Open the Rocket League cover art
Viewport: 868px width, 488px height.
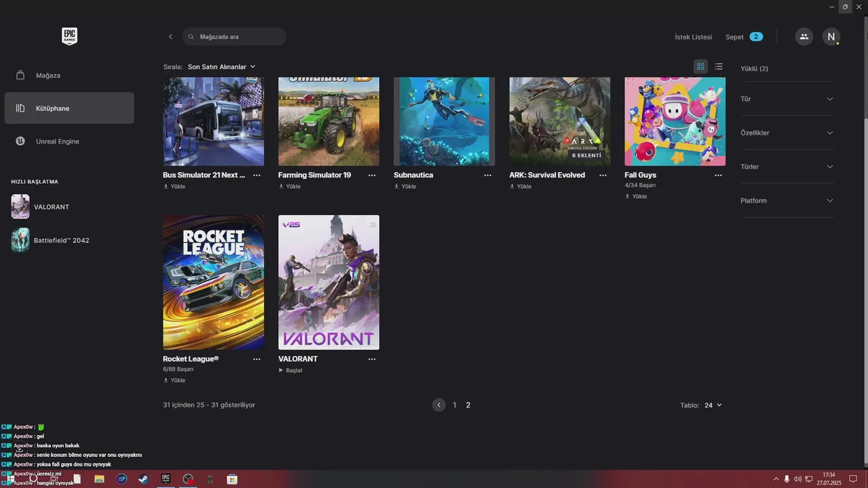coord(214,282)
